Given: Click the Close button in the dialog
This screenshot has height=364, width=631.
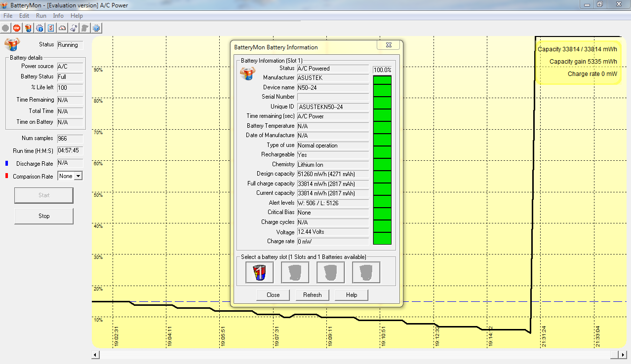Looking at the screenshot, I should tap(273, 295).
